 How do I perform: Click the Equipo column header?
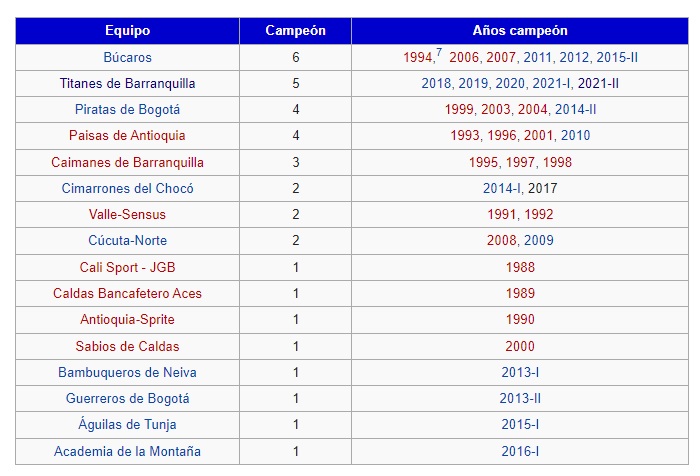[x=128, y=31]
